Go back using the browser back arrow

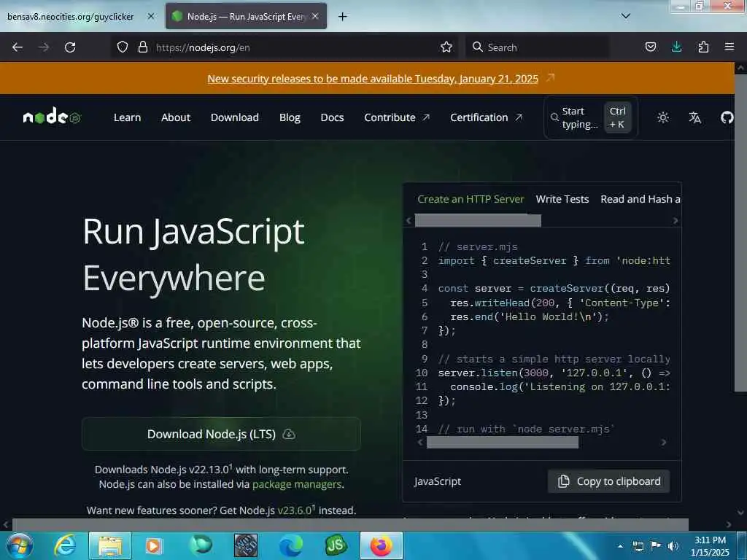pos(18,47)
